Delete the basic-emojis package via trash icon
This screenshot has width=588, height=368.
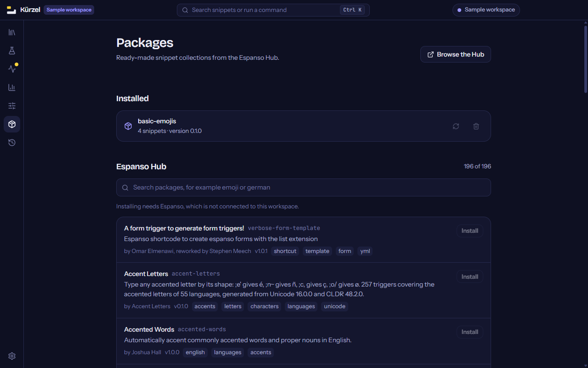[x=476, y=126]
